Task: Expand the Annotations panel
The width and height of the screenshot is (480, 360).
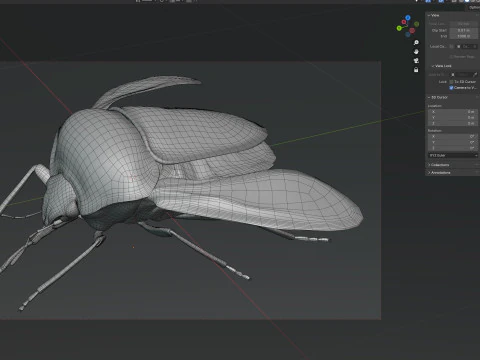Action: tap(439, 173)
